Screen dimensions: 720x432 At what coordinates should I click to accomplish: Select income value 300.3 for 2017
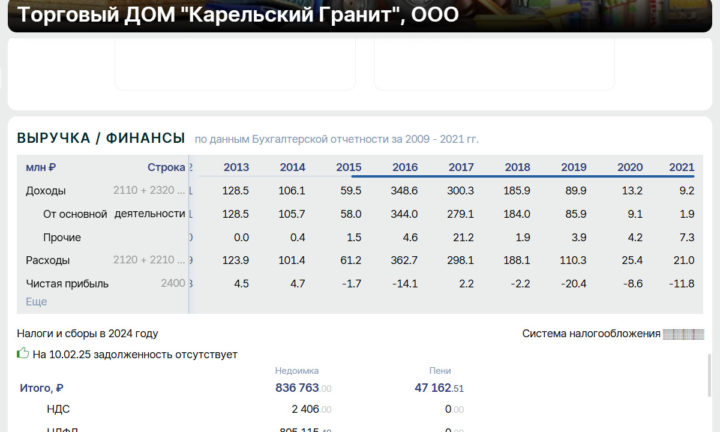pyautogui.click(x=461, y=191)
